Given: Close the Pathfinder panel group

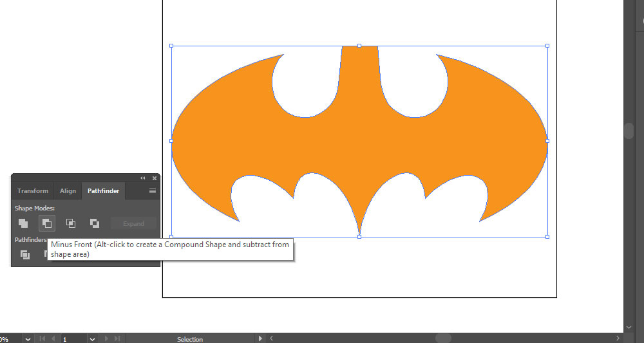Looking at the screenshot, I should click(155, 178).
